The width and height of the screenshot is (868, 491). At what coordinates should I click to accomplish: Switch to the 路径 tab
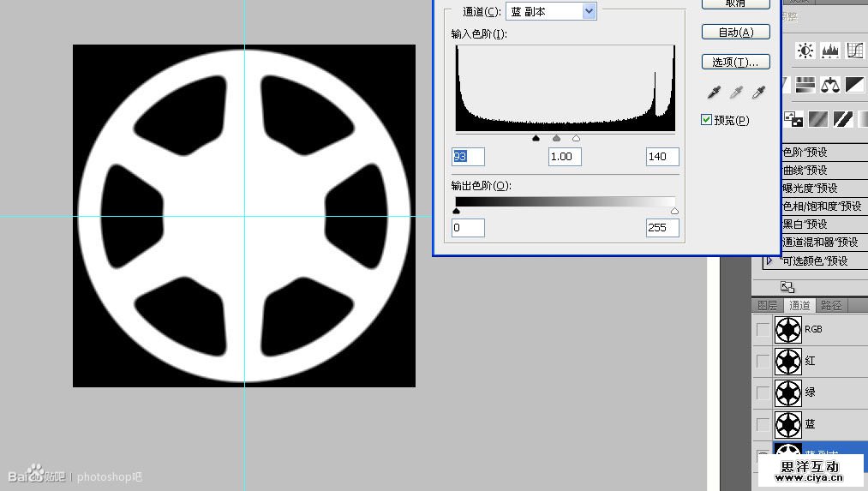click(x=831, y=305)
